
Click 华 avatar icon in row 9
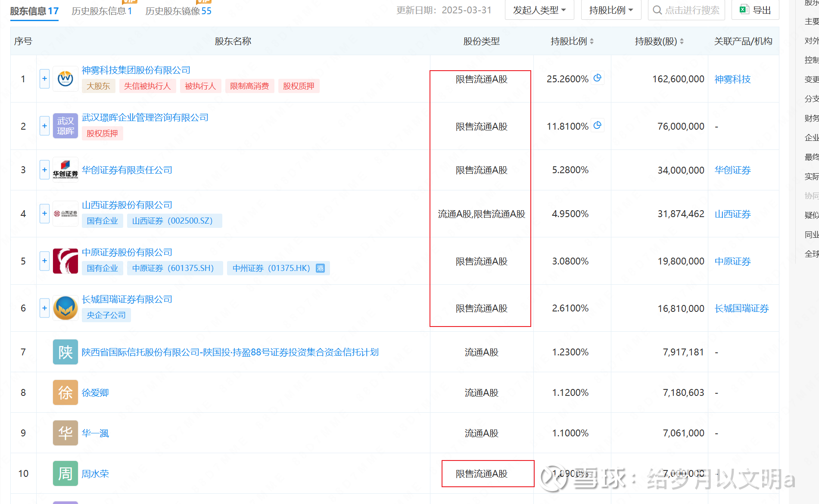(x=65, y=433)
